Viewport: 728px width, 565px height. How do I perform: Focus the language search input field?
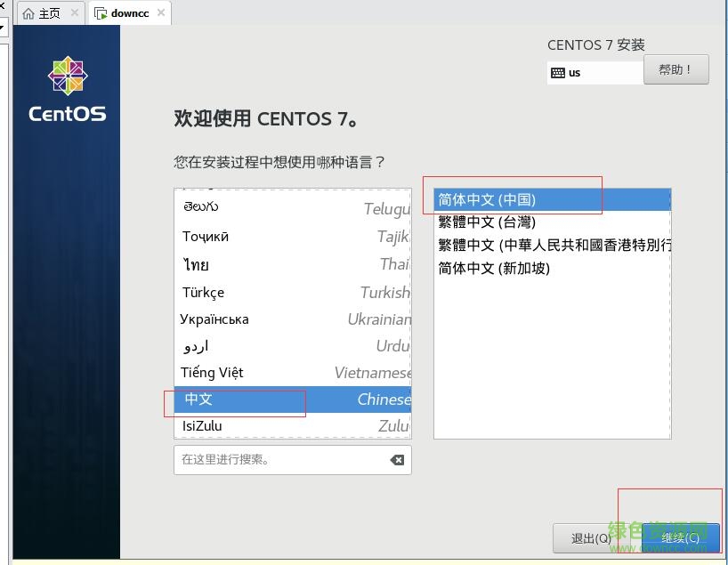[280, 460]
